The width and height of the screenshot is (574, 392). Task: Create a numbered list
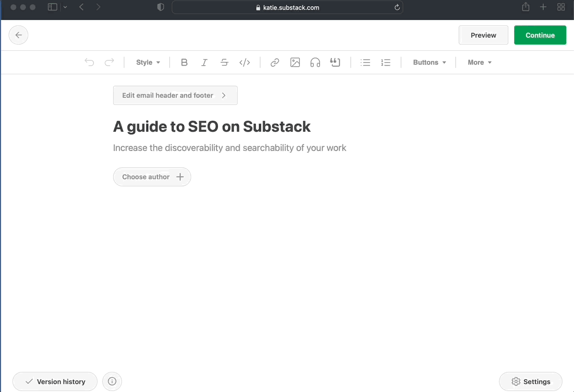pos(386,63)
